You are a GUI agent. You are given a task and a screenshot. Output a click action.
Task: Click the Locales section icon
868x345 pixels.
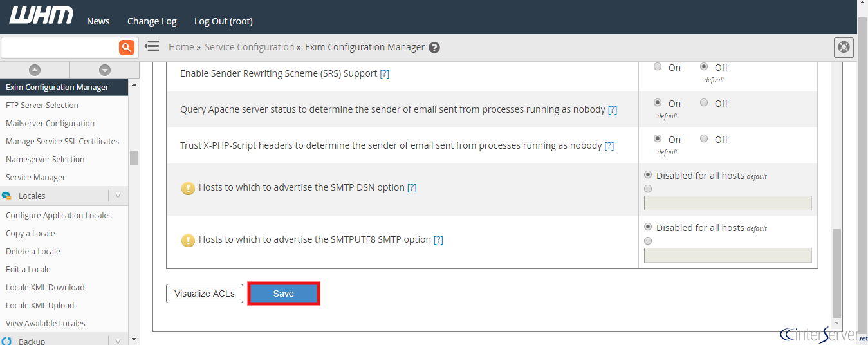tap(7, 196)
